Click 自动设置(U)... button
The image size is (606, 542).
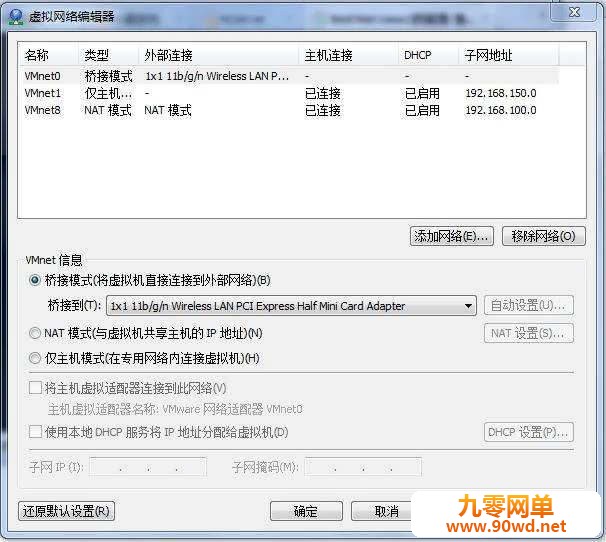(x=529, y=305)
